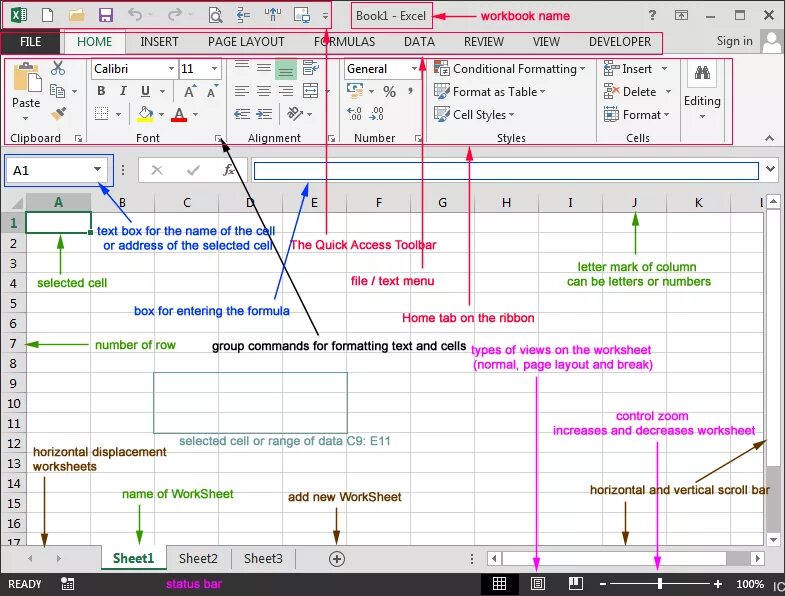Click the Delete cells button
The width and height of the screenshot is (785, 596).
coord(637,92)
